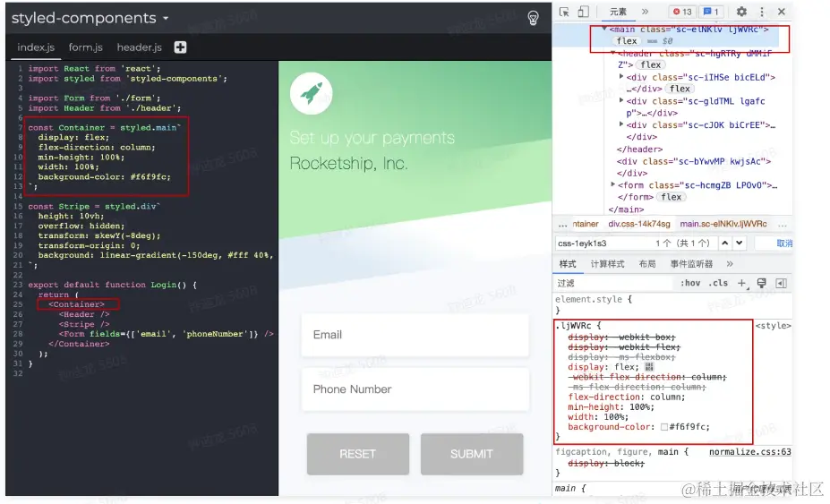Add a new style rule plus icon
The height and width of the screenshot is (504, 830).
pyautogui.click(x=741, y=283)
